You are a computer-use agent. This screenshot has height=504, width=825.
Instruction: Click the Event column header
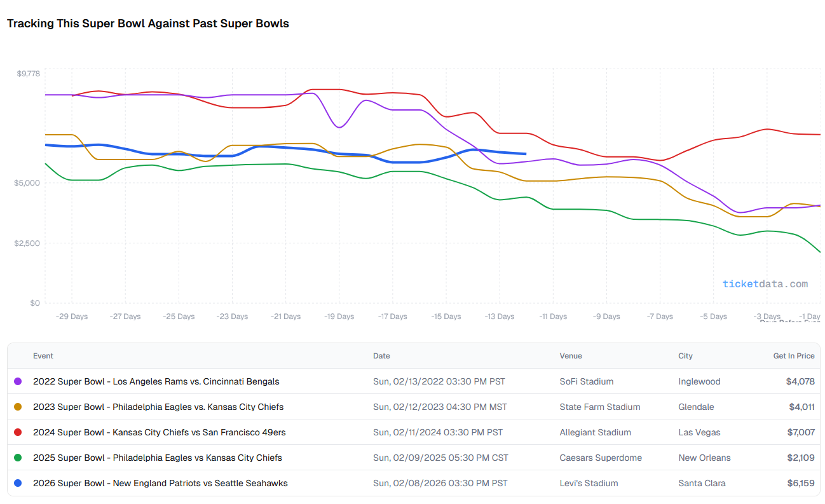tap(43, 356)
